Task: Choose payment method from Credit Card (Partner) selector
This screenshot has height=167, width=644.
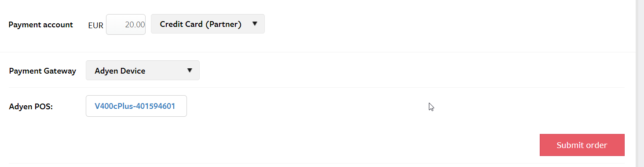Action: 208,24
